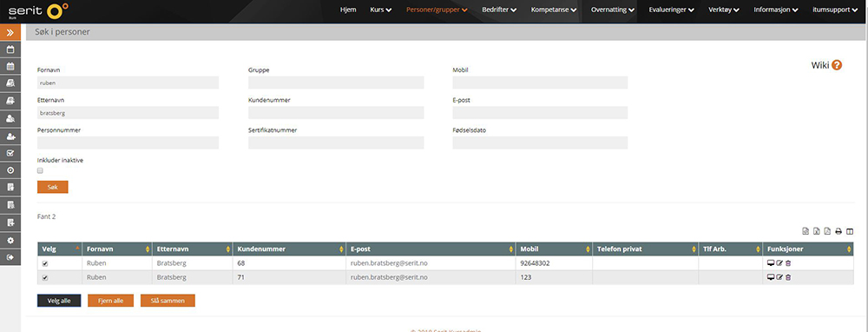Sort table by Fornavn column
The height and width of the screenshot is (332, 868).
click(x=117, y=249)
